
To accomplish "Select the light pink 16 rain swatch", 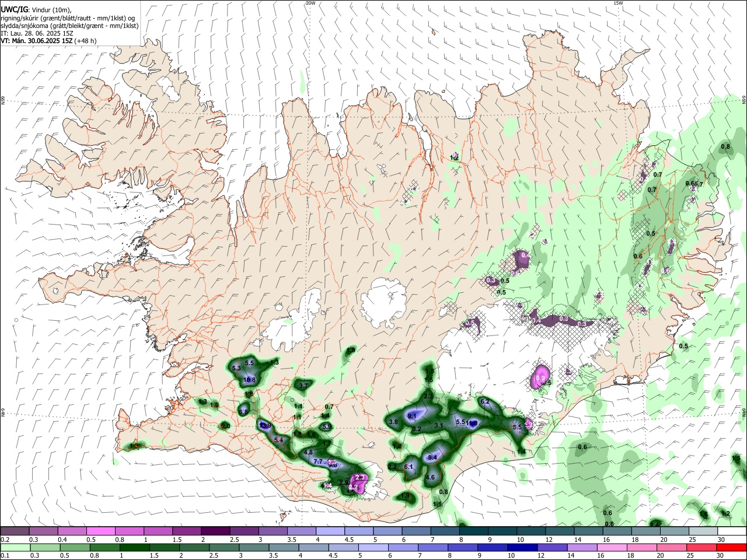I will [612, 547].
